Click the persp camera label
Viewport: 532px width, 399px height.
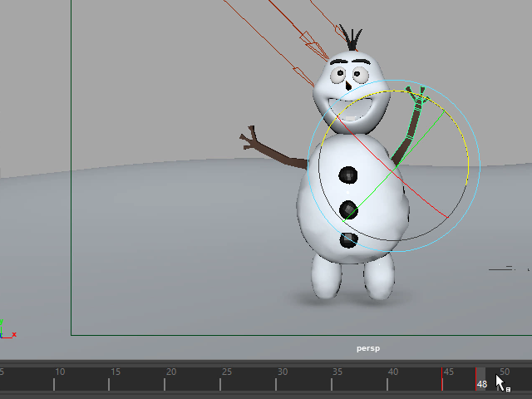pos(367,348)
